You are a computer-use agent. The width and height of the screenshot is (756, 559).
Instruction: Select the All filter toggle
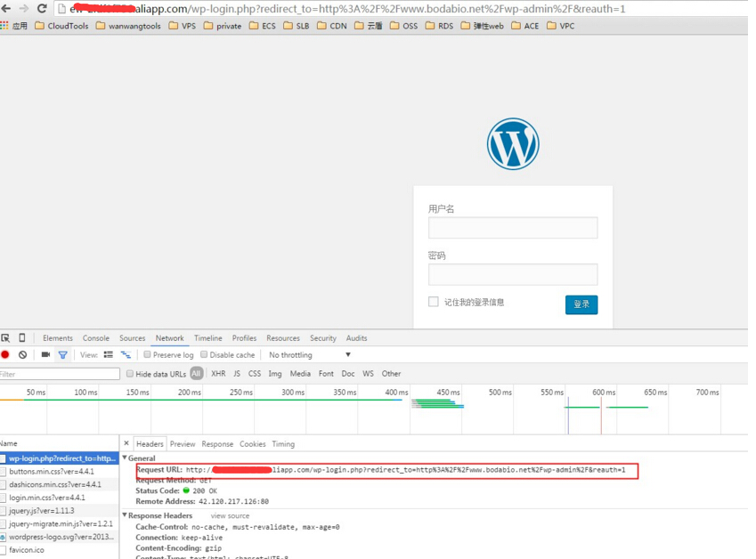click(196, 374)
